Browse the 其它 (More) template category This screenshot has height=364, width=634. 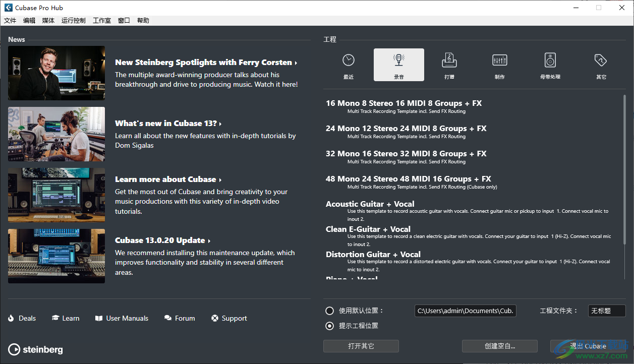[600, 65]
